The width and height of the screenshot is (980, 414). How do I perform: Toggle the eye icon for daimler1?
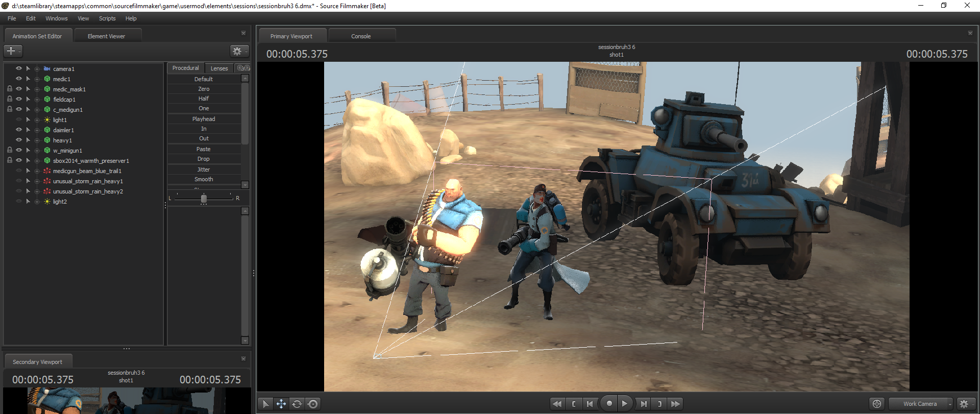click(x=19, y=130)
